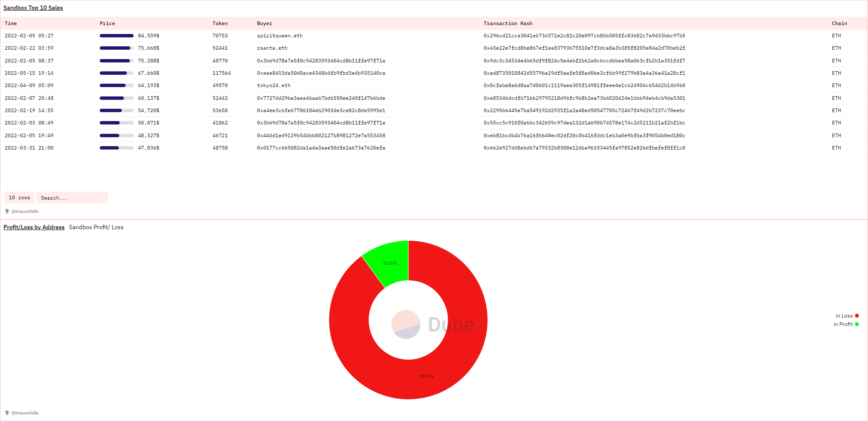Click the Buyer column header
This screenshot has height=421, width=868.
pyautogui.click(x=264, y=23)
